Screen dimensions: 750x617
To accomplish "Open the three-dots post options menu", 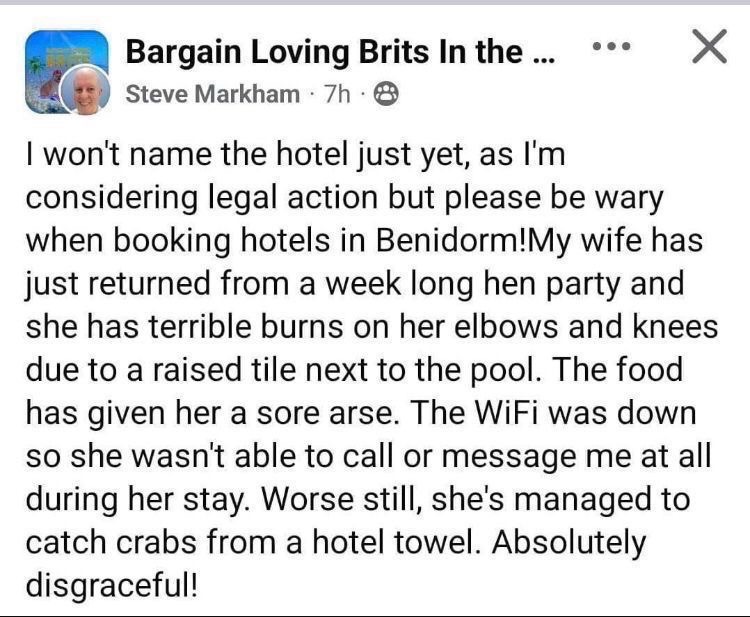I will point(612,47).
